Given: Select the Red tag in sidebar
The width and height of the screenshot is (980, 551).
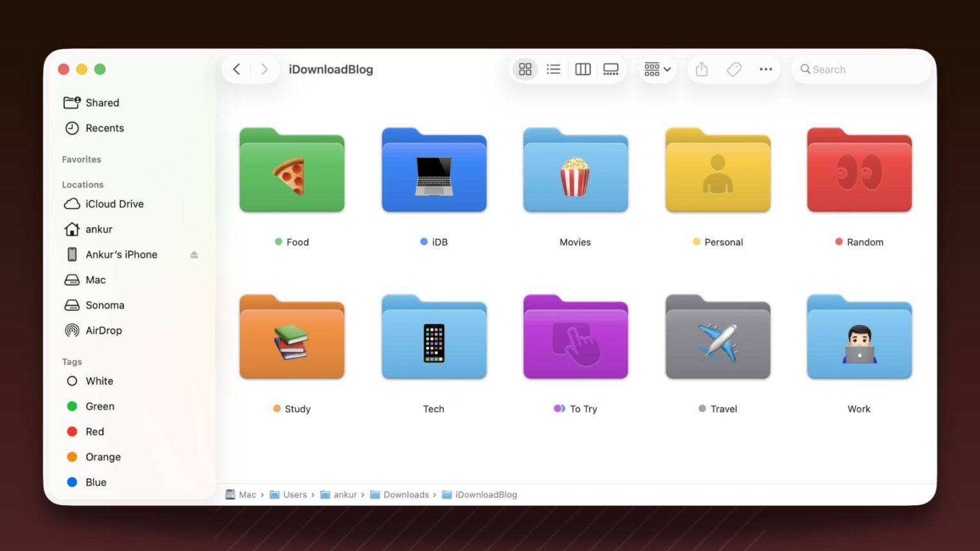Looking at the screenshot, I should click(94, 432).
